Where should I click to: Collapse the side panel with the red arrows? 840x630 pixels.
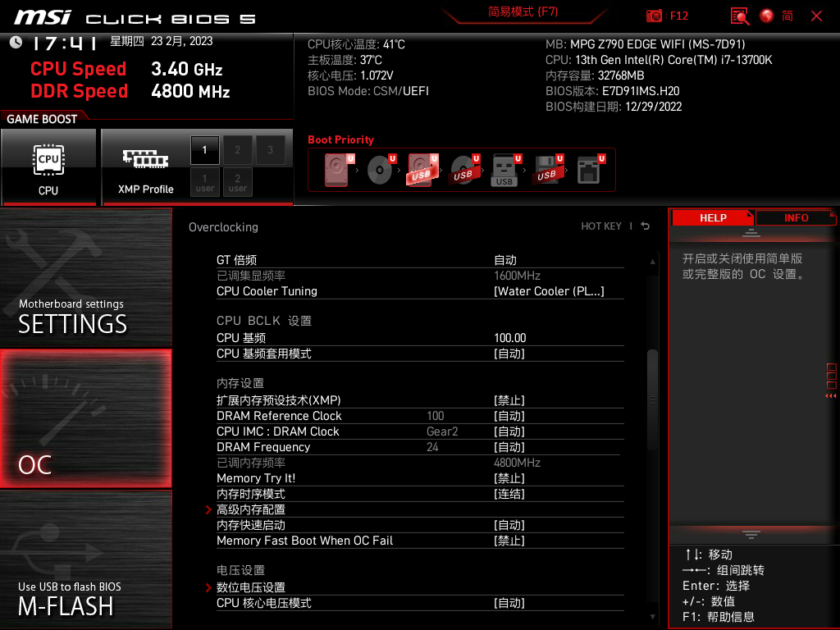pyautogui.click(x=831, y=396)
